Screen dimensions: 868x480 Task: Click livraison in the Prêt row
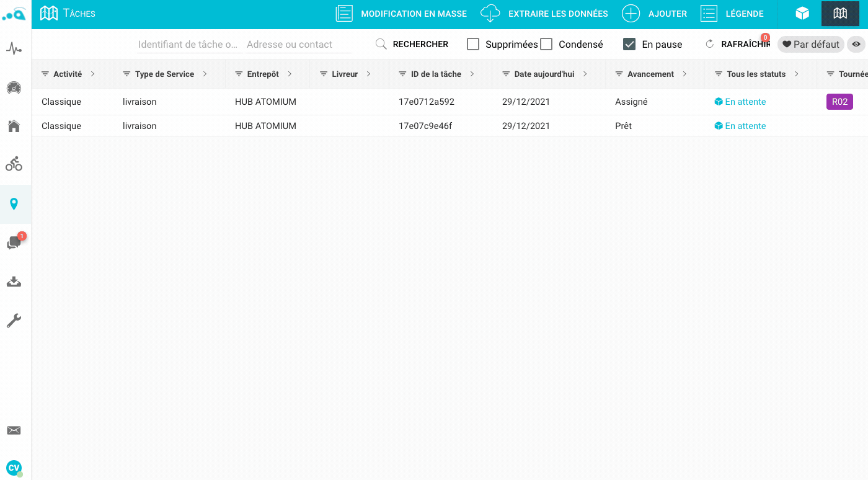point(139,126)
